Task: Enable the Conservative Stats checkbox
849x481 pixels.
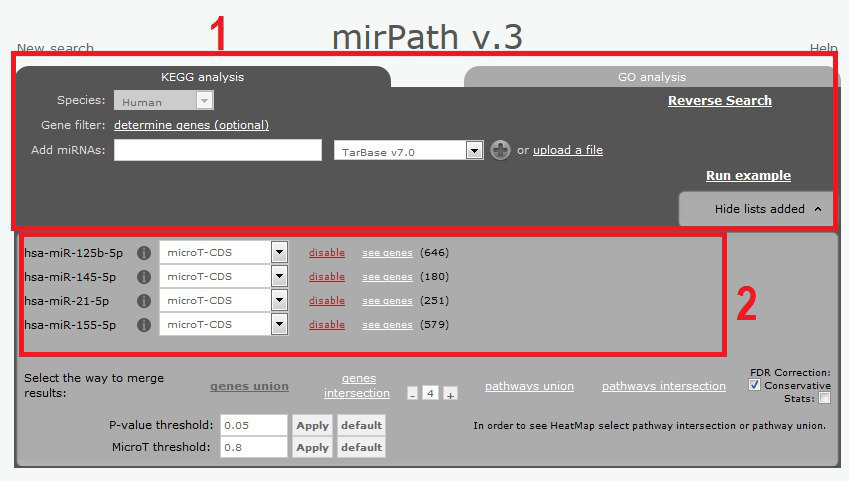Action: (x=824, y=398)
